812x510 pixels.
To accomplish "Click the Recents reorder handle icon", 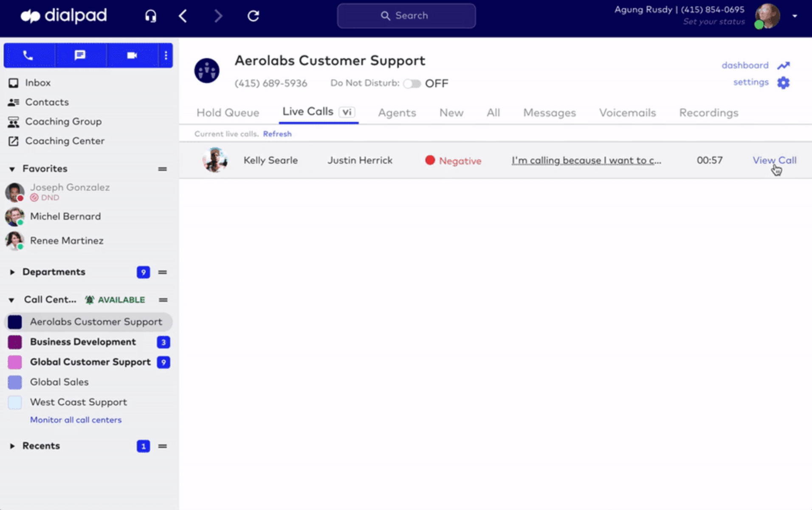I will click(162, 446).
